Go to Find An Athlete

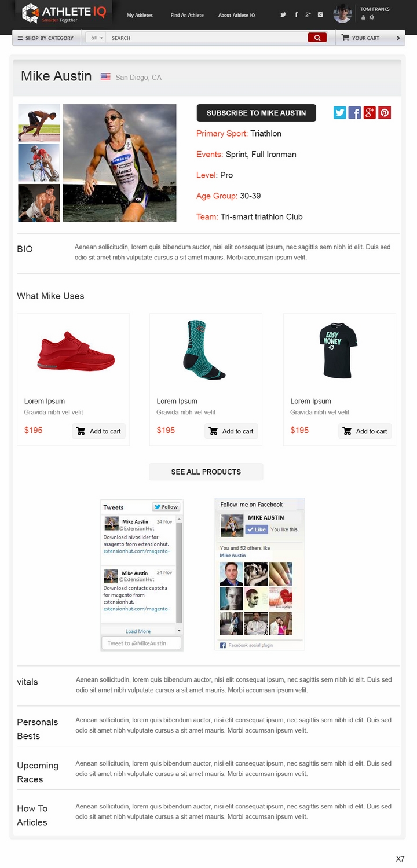tap(187, 16)
